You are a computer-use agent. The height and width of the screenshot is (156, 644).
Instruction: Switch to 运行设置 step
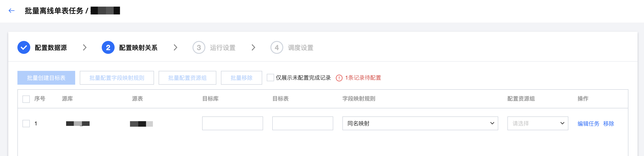pos(223,48)
